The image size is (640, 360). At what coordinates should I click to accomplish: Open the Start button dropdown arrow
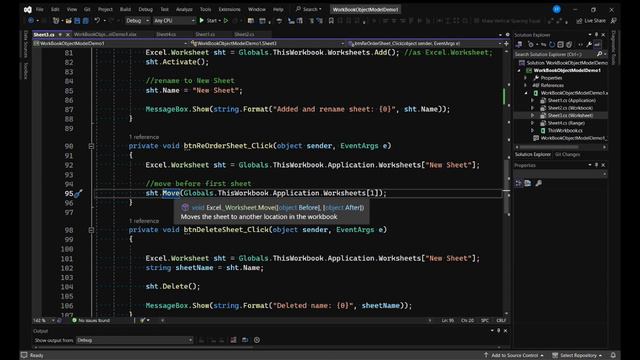click(x=219, y=20)
